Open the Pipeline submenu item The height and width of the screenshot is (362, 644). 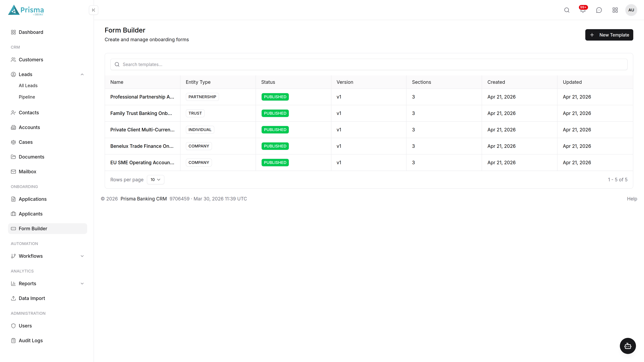pyautogui.click(x=27, y=97)
